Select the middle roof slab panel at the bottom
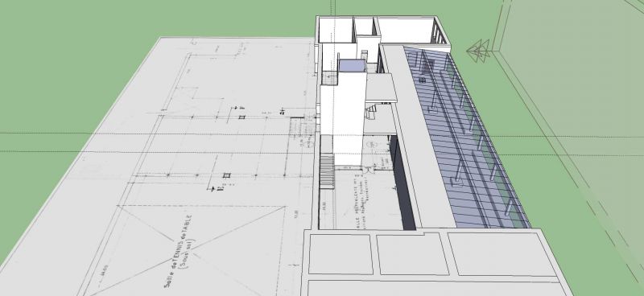This screenshot has width=644, height=296. (x=412, y=253)
